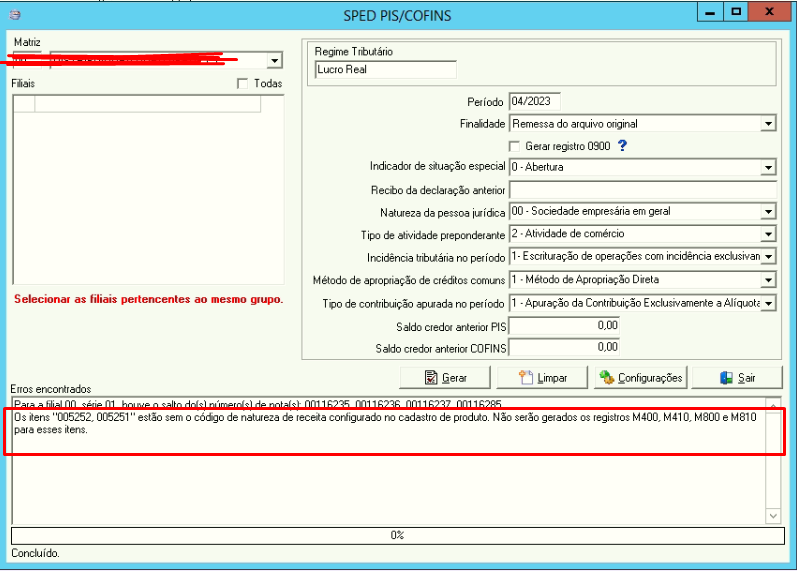This screenshot has width=797, height=571.
Task: Open Configurações settings
Action: [x=640, y=378]
